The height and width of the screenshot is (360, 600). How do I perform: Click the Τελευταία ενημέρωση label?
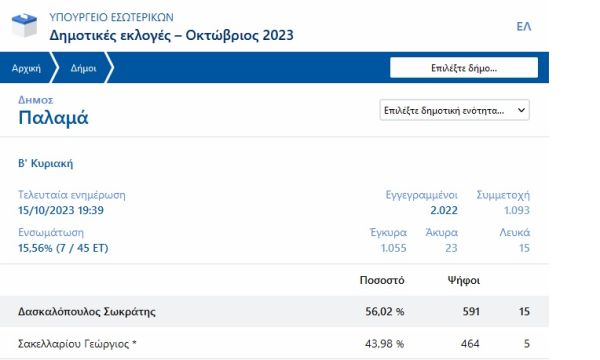(x=72, y=195)
